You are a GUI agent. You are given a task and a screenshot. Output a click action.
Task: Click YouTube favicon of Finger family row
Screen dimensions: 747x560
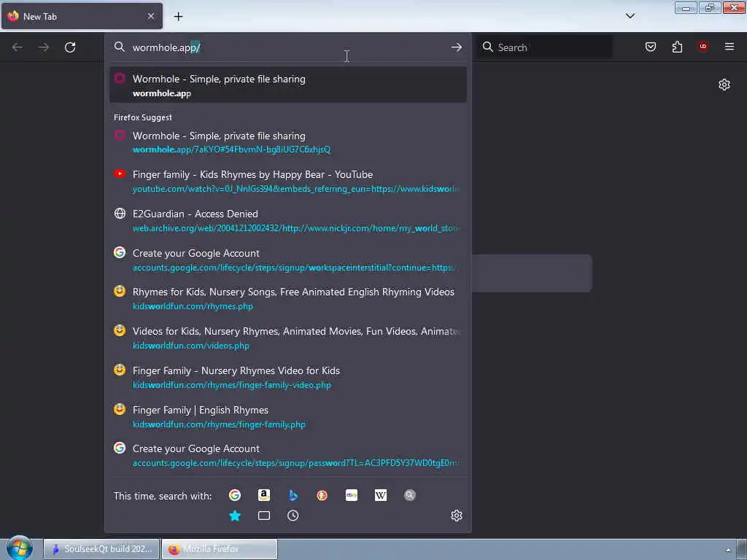(120, 174)
